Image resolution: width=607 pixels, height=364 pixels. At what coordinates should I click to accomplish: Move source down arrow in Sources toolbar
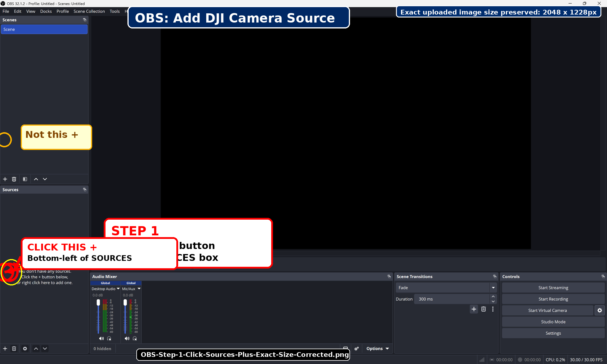click(45, 349)
